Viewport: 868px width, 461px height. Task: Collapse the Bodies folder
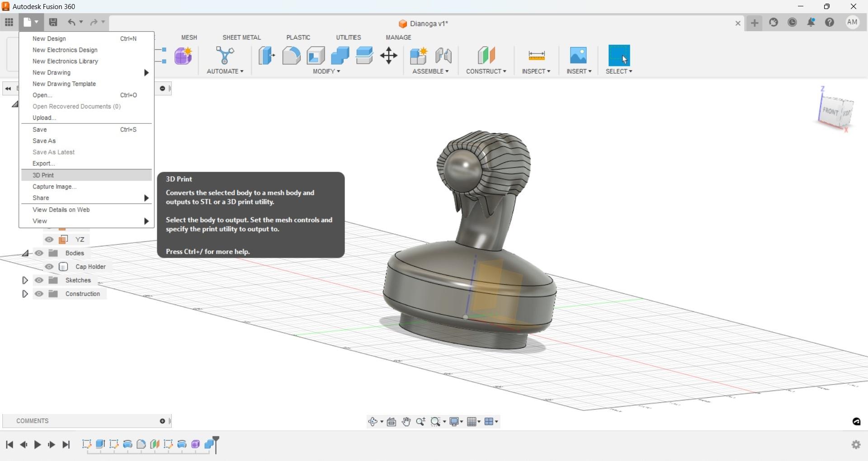26,253
